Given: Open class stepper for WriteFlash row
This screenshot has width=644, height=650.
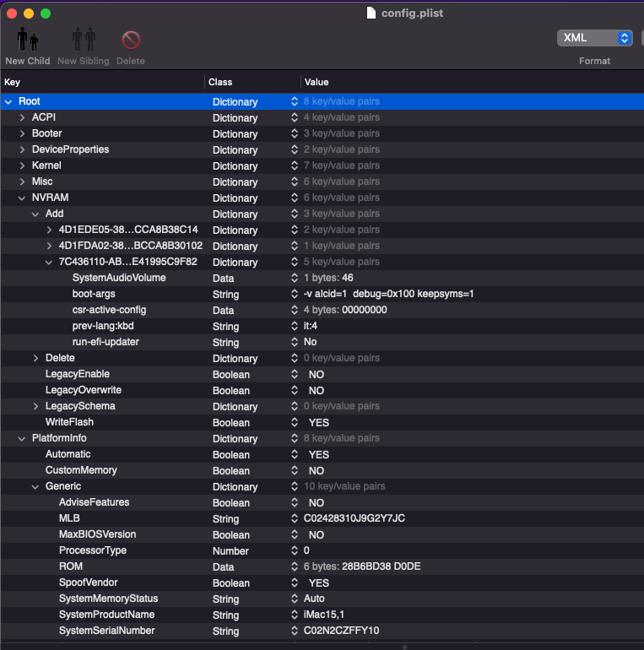Looking at the screenshot, I should tap(295, 422).
